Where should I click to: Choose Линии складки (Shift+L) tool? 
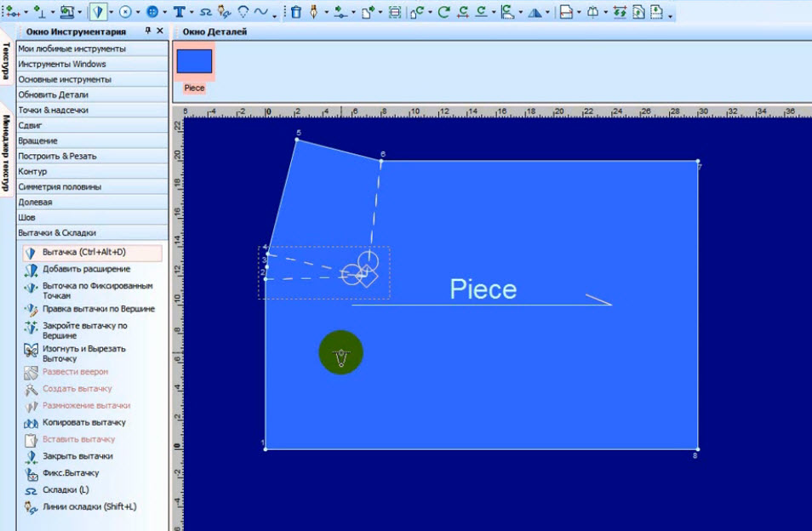coord(81,506)
